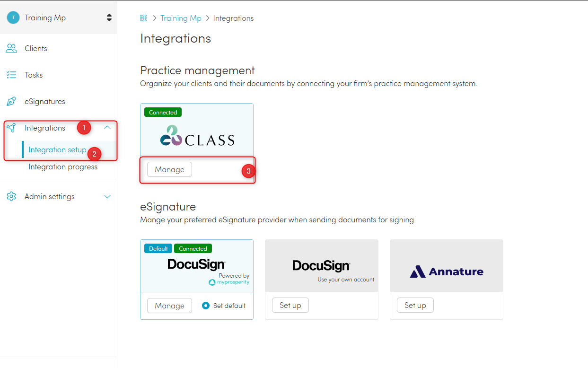Manage the Class practice management connection
Viewport: 588px width, 368px height.
[x=169, y=169]
